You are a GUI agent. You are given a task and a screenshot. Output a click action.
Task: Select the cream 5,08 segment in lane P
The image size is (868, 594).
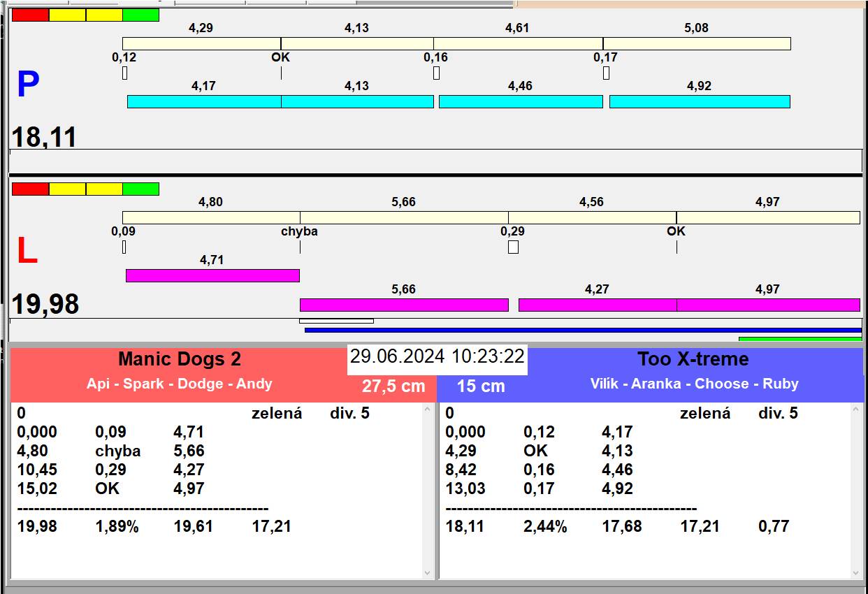click(697, 43)
